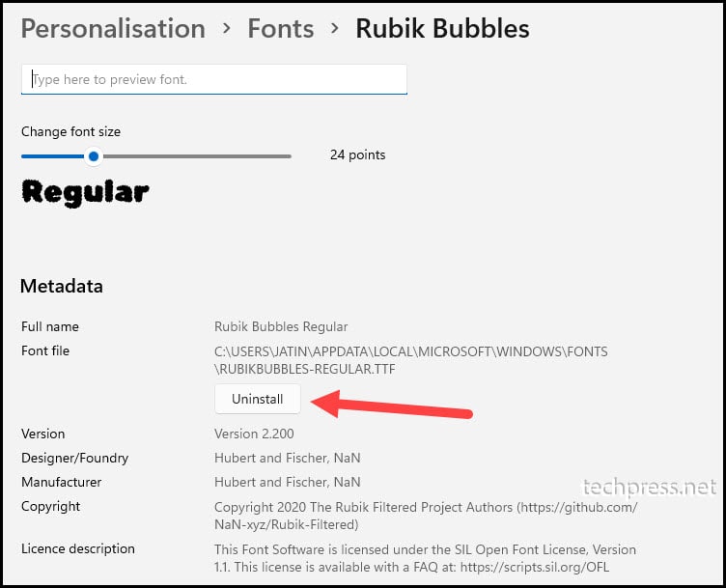
Task: Focus the 'Type here to preview font' box
Action: coord(214,79)
